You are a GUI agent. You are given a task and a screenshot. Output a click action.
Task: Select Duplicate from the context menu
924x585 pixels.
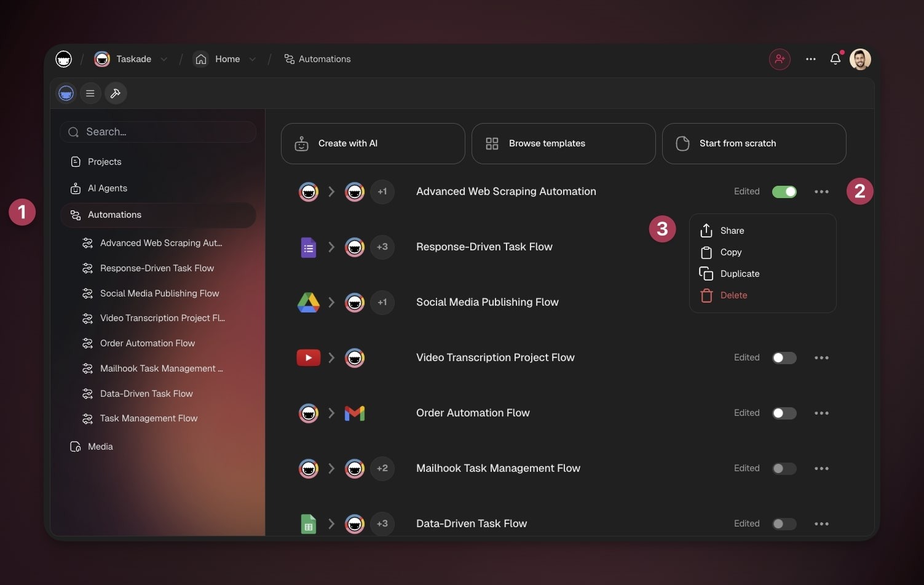pyautogui.click(x=740, y=274)
